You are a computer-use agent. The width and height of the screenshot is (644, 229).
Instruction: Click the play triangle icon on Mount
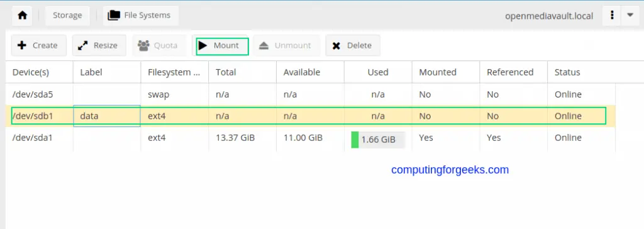(x=203, y=45)
